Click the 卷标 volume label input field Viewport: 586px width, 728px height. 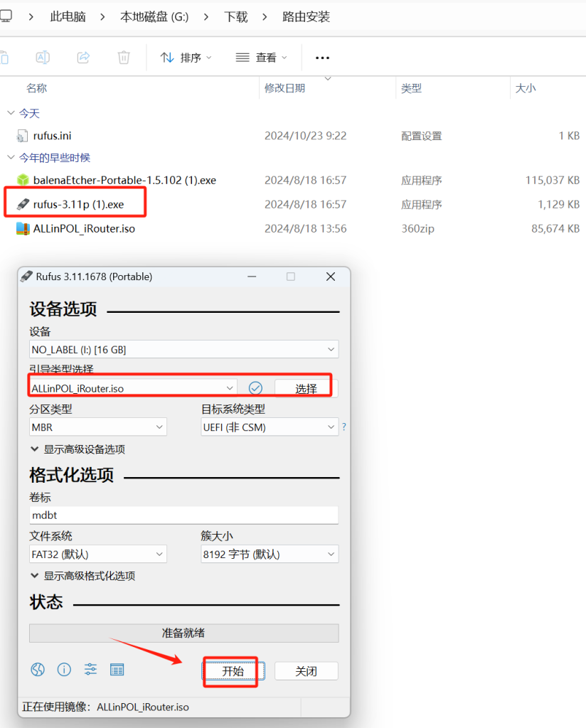(x=184, y=515)
